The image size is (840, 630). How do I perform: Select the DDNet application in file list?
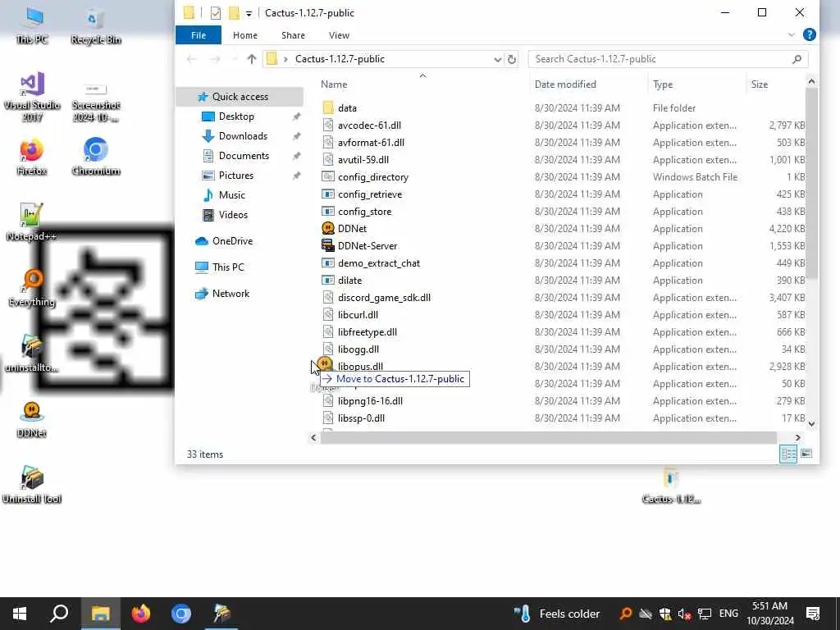coord(352,228)
